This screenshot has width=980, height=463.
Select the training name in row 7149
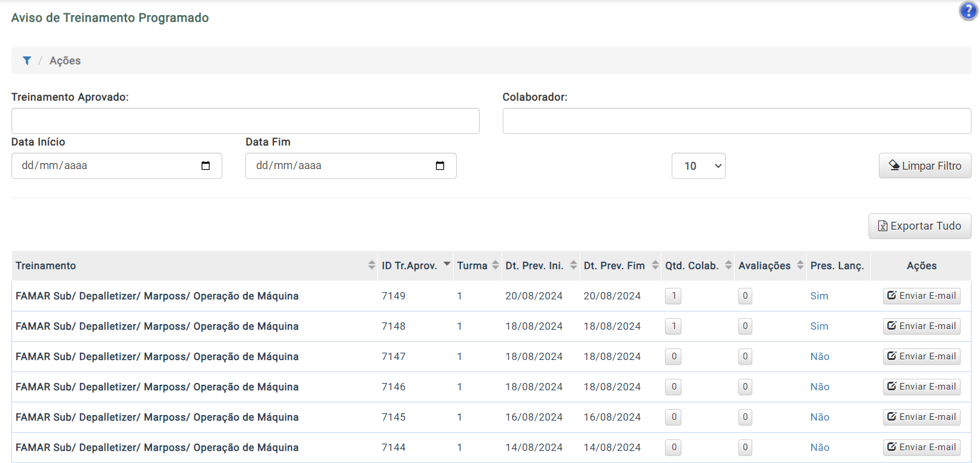click(157, 296)
